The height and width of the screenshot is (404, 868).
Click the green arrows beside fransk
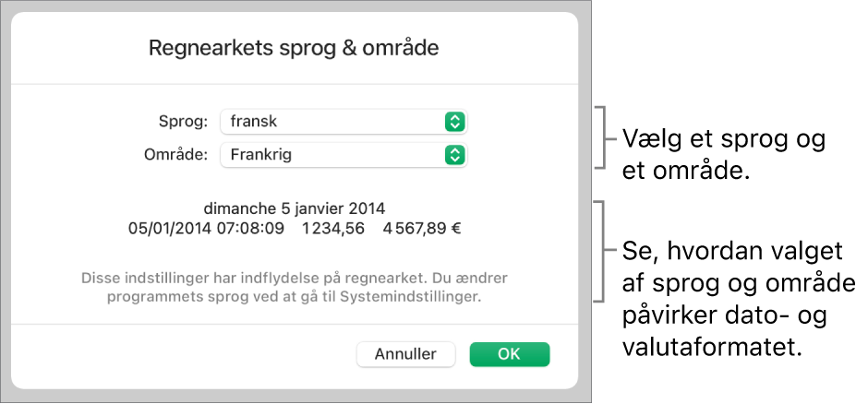tap(453, 121)
